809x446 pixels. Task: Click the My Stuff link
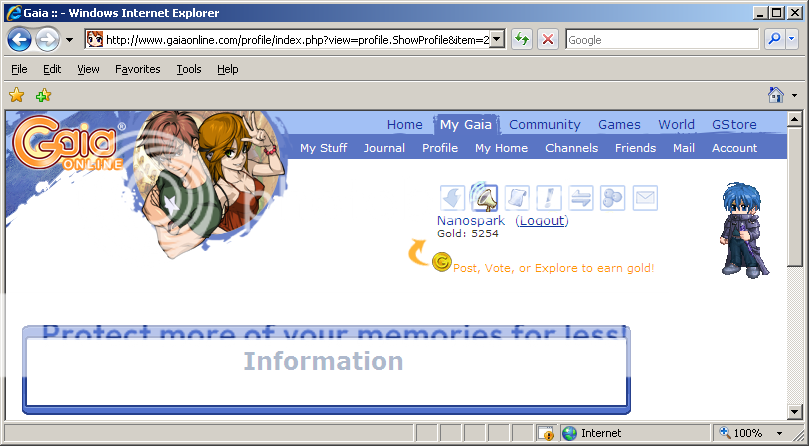click(323, 148)
